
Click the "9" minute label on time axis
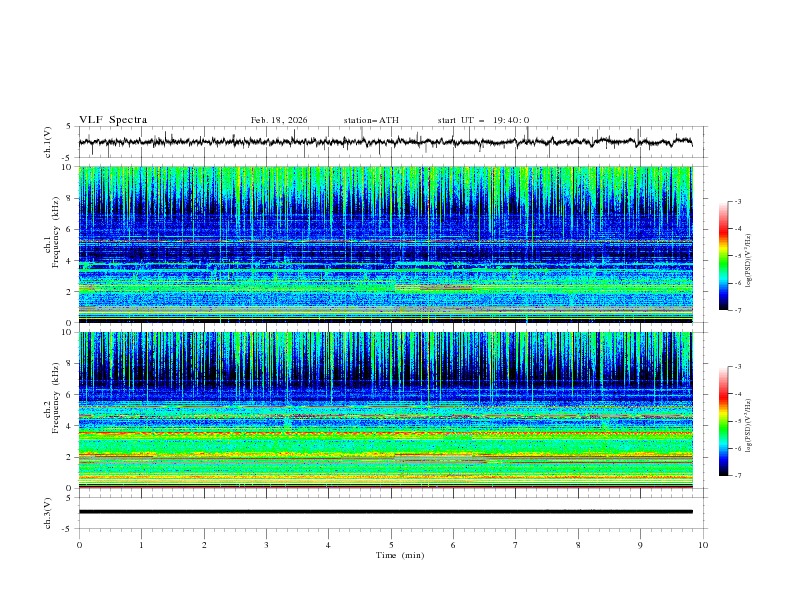[x=640, y=545]
